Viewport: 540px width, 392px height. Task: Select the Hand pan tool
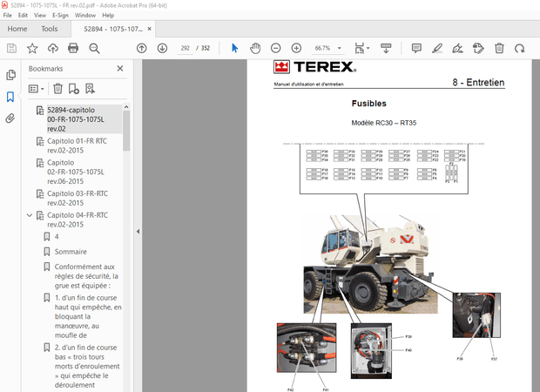[255, 48]
